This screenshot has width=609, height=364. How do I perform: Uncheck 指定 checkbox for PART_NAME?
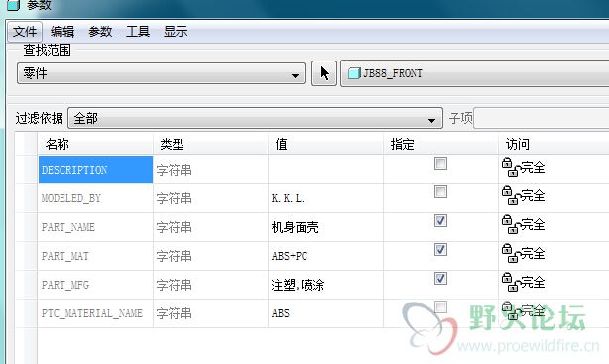pos(440,220)
